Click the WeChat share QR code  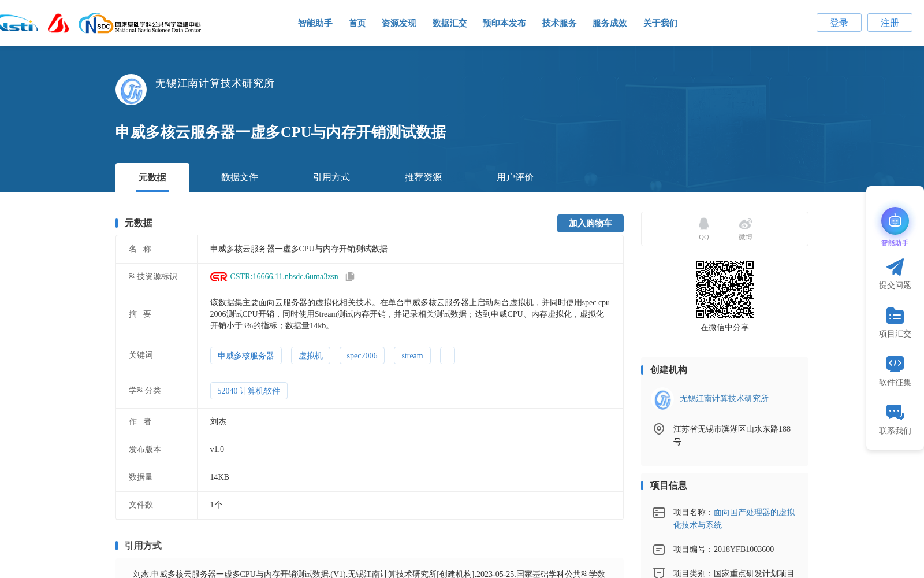(724, 289)
